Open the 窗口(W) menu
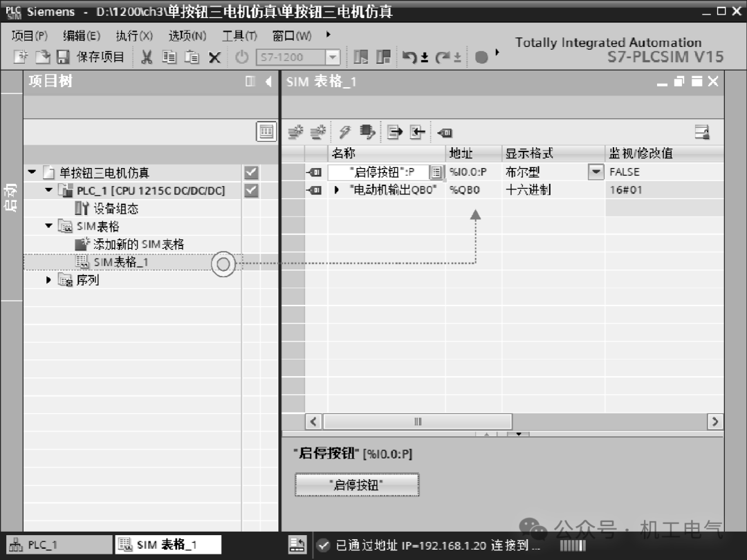This screenshot has height=560, width=747. (x=292, y=36)
